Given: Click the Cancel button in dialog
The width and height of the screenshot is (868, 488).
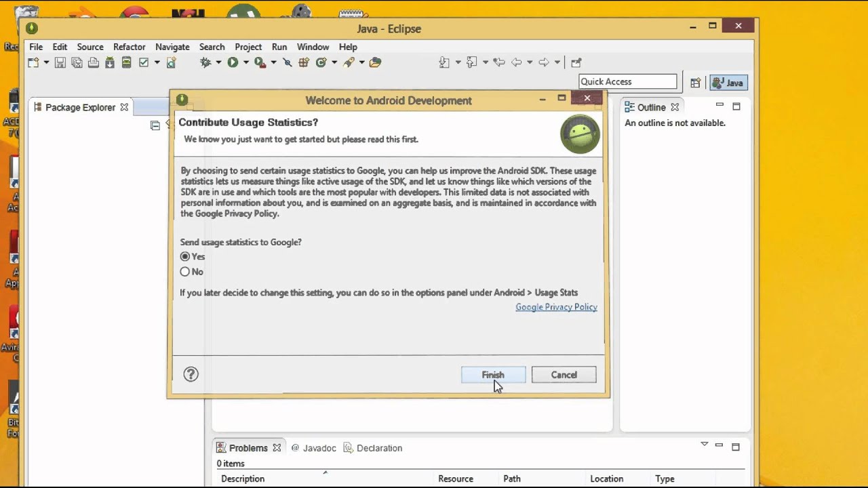Looking at the screenshot, I should (x=564, y=375).
